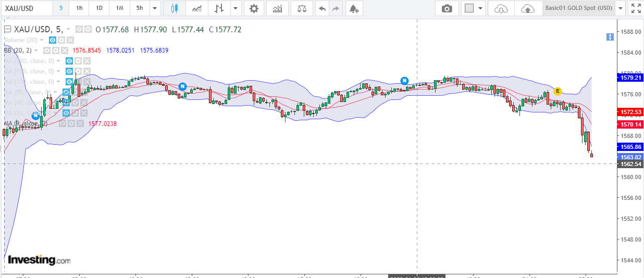This screenshot has height=278, width=644.
Task: Toggle XAU/USD main series visibility eye
Action: point(79,30)
